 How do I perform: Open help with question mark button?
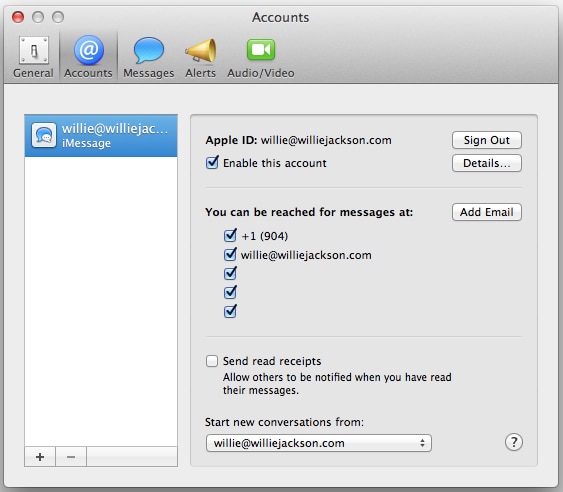click(x=514, y=442)
